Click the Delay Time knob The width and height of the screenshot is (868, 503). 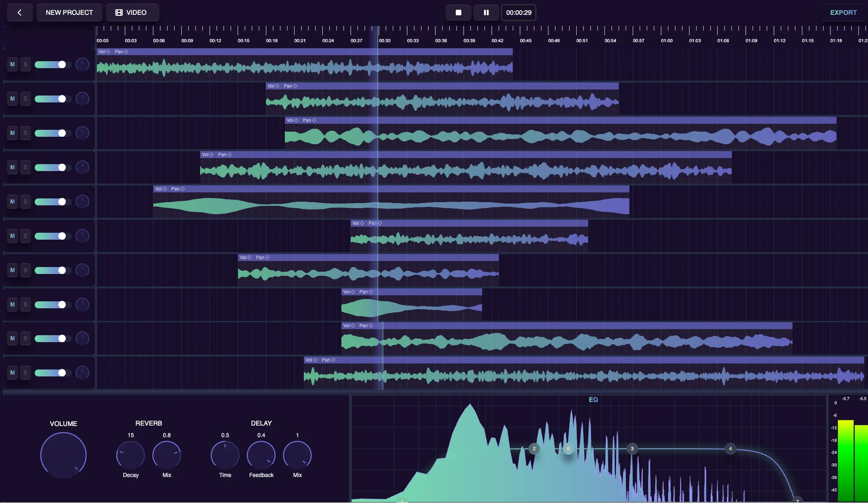225,455
